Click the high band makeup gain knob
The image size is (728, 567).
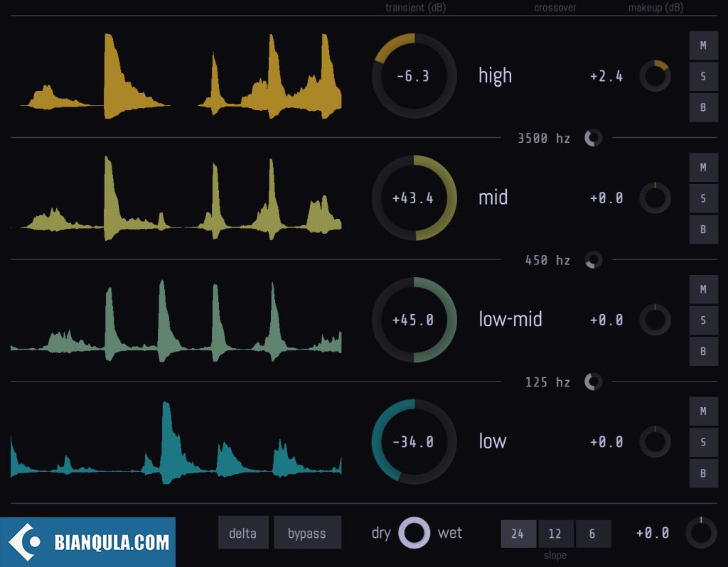coord(655,75)
